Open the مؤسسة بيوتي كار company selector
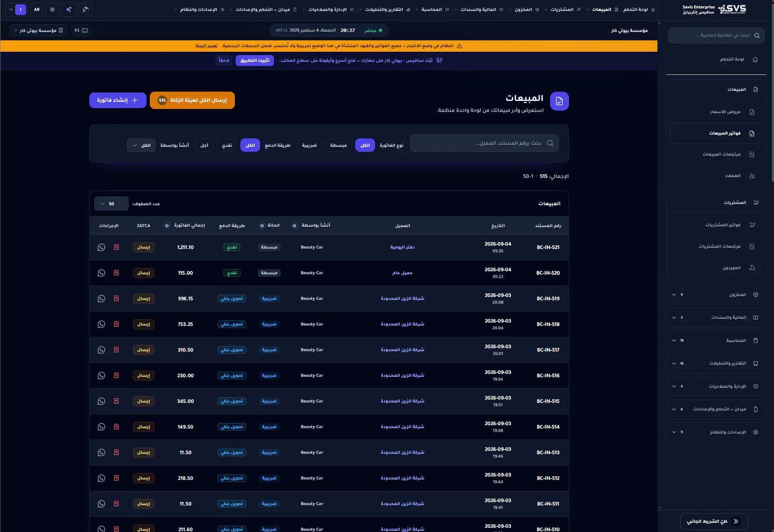Image resolution: width=774 pixels, height=532 pixels. 39,30
